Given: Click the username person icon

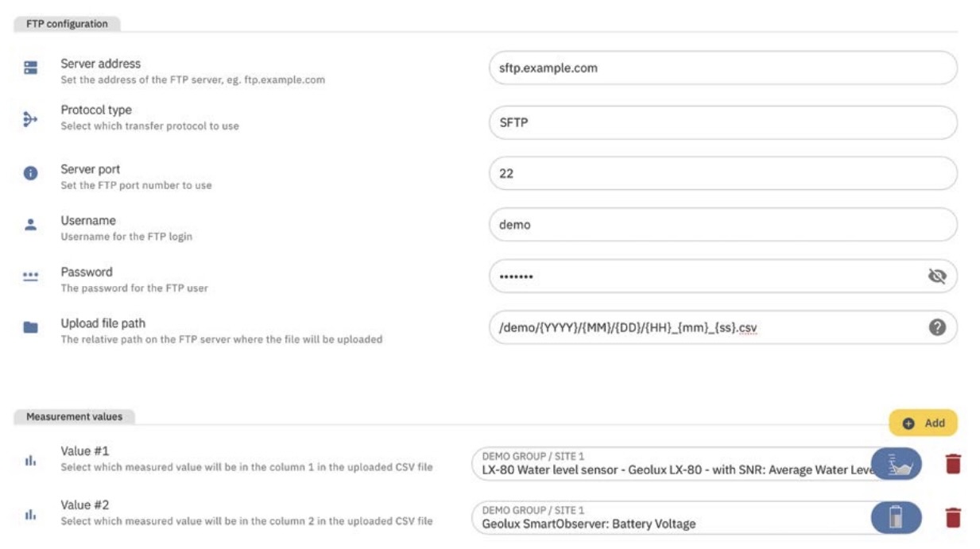Looking at the screenshot, I should pyautogui.click(x=30, y=225).
